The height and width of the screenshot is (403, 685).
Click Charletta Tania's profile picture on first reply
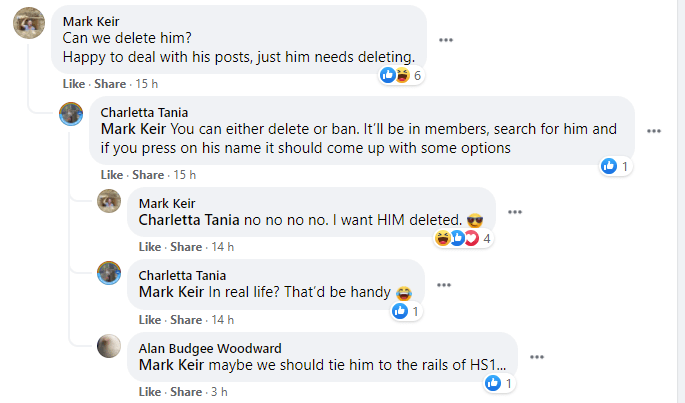pyautogui.click(x=71, y=113)
